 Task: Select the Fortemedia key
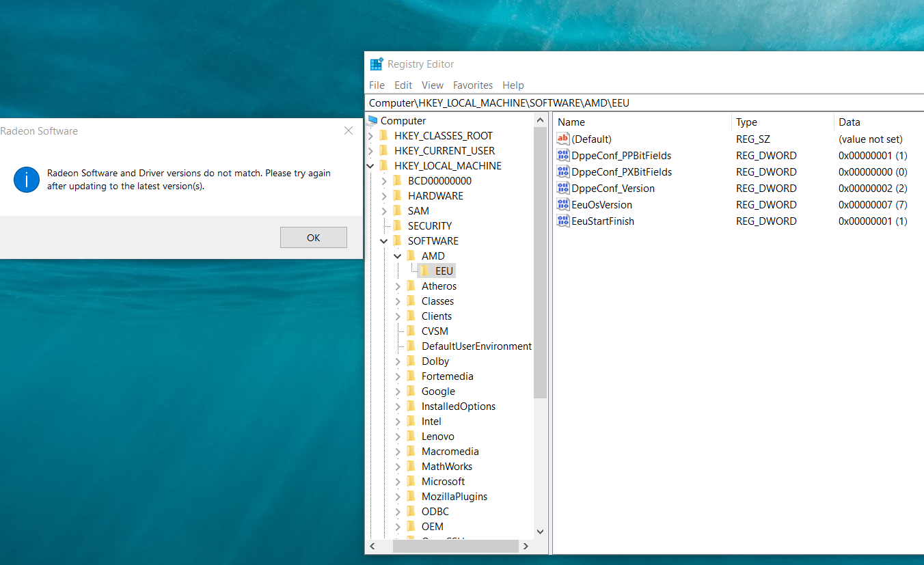pyautogui.click(x=447, y=376)
